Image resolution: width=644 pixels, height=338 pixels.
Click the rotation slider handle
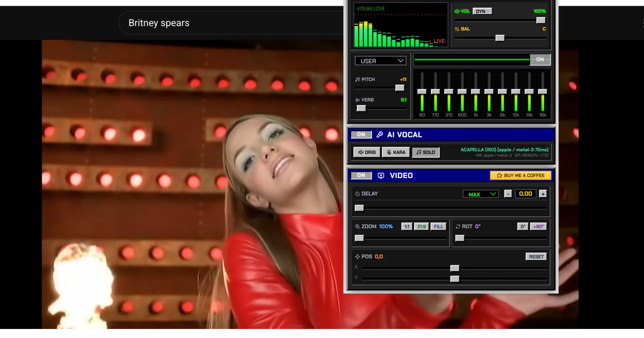(460, 239)
